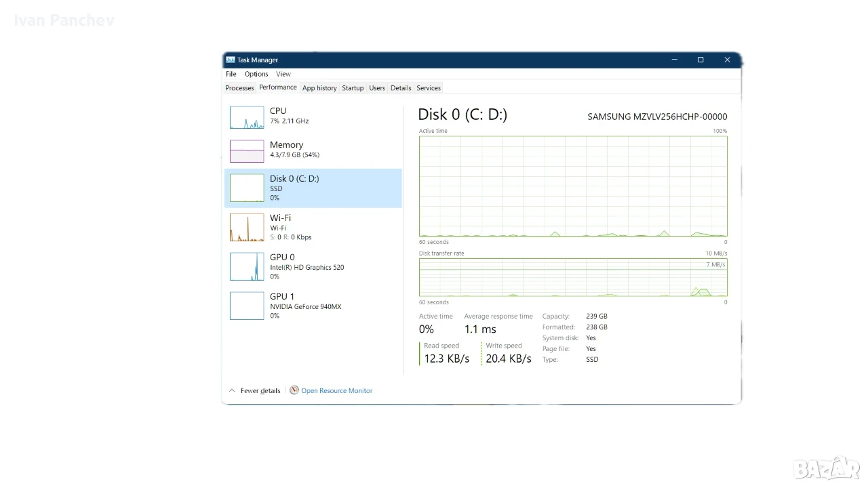Select the Wi-Fi throughput mini graph
Screen dimensions: 868x488
coord(247,228)
